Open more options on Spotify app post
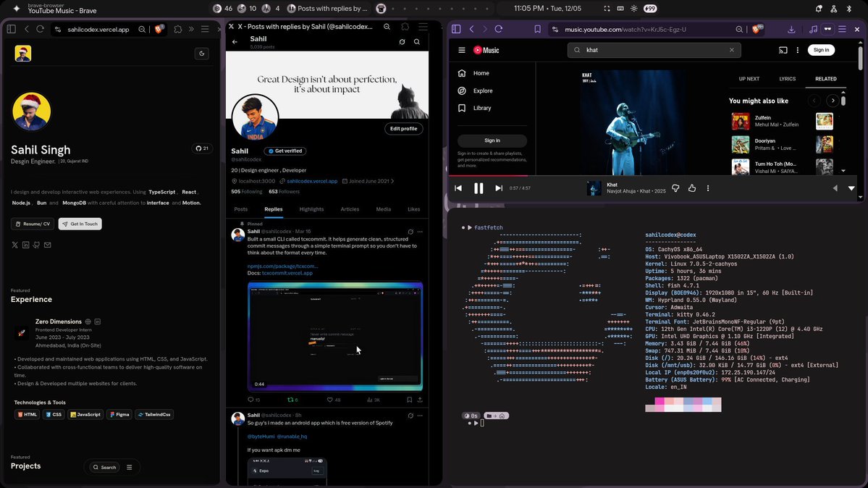 click(x=420, y=416)
